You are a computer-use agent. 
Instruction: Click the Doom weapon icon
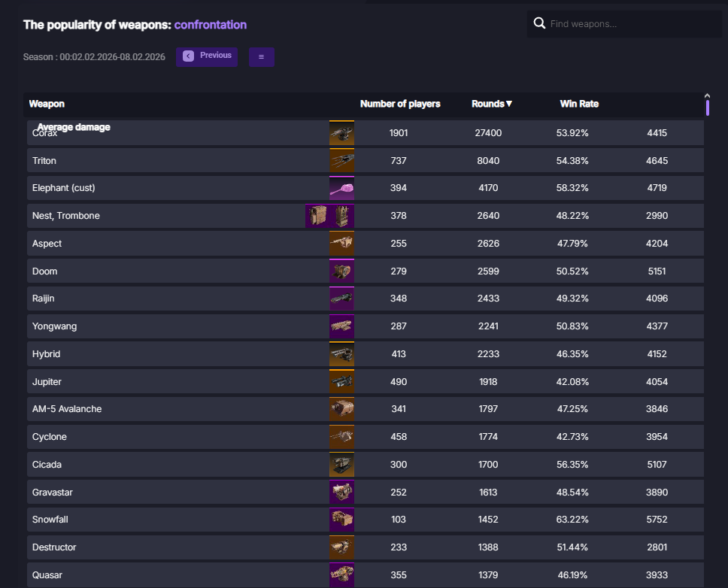[x=341, y=271]
